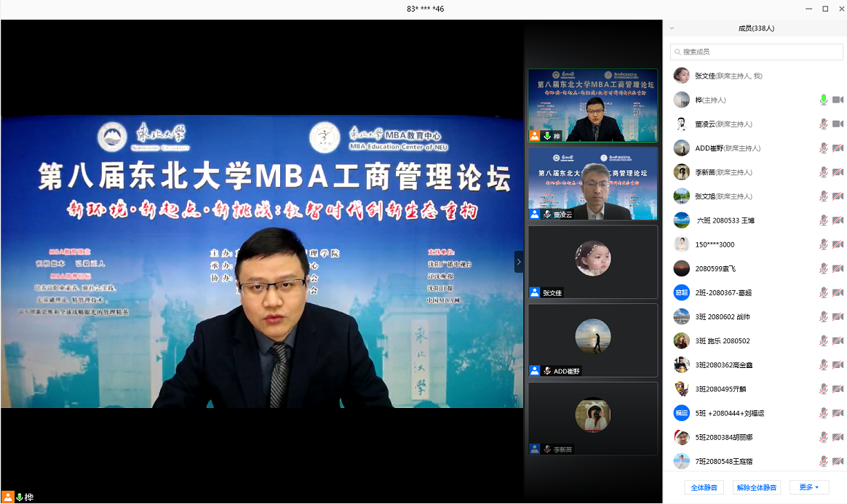Mute host 桦's green microphone icon
This screenshot has width=847, height=504.
click(x=824, y=100)
